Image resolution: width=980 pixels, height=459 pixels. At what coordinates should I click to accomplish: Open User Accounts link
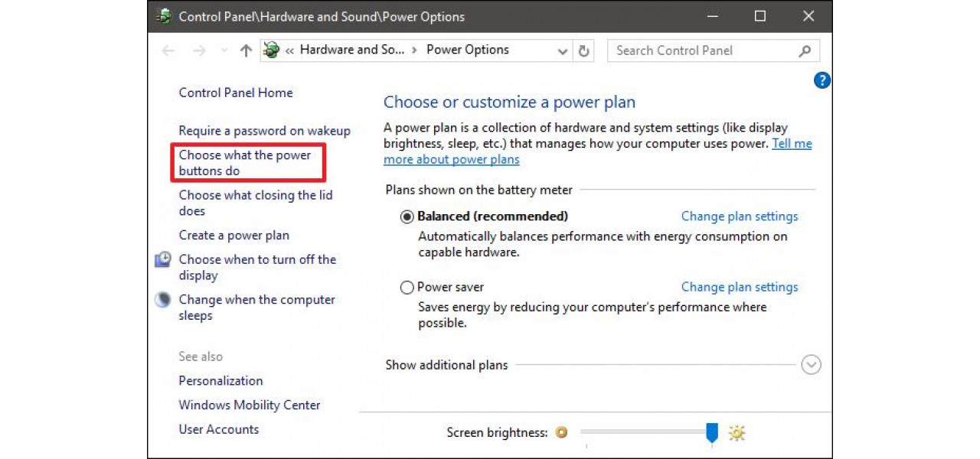tap(219, 429)
